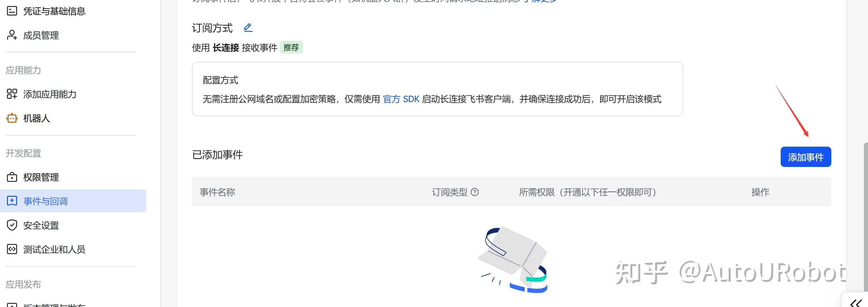
Task: Click the 安全设置 shield icon
Action: [12, 225]
